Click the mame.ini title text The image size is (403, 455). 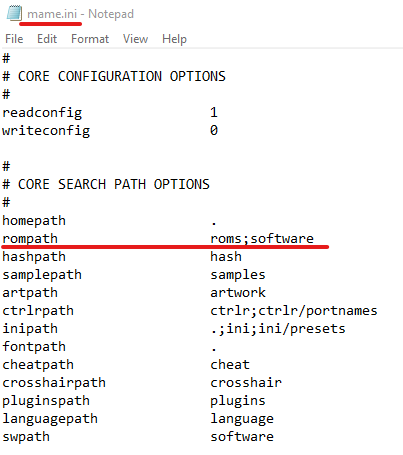[52, 14]
